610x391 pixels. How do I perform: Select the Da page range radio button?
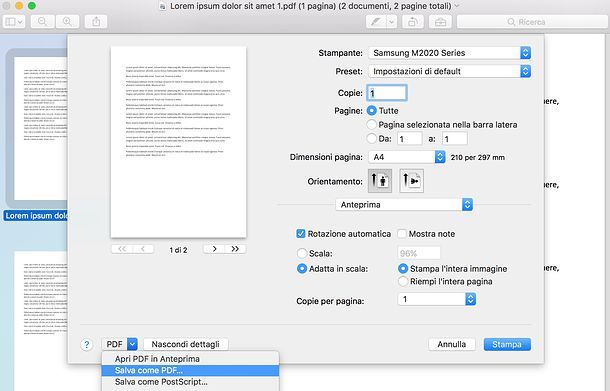coord(372,139)
